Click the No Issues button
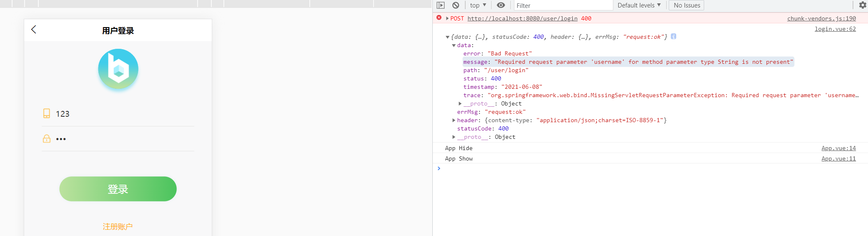Image resolution: width=868 pixels, height=236 pixels. coord(687,5)
